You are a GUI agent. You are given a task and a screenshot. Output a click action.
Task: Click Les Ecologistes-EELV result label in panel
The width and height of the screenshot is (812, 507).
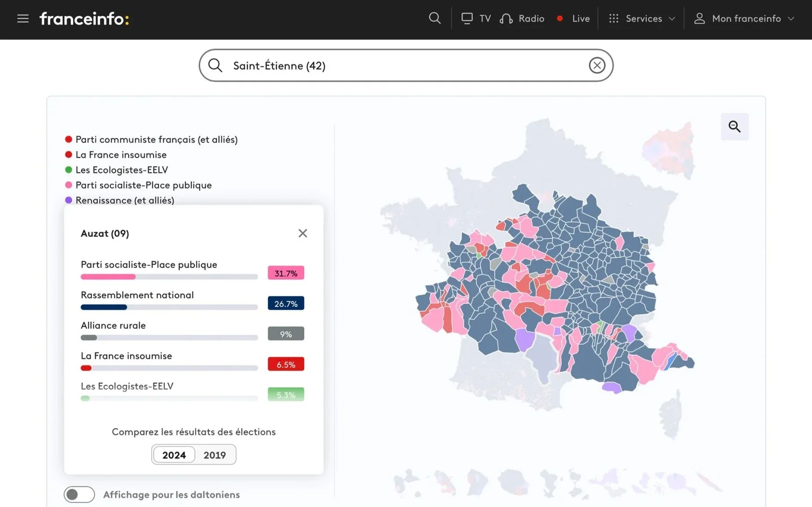pyautogui.click(x=127, y=386)
